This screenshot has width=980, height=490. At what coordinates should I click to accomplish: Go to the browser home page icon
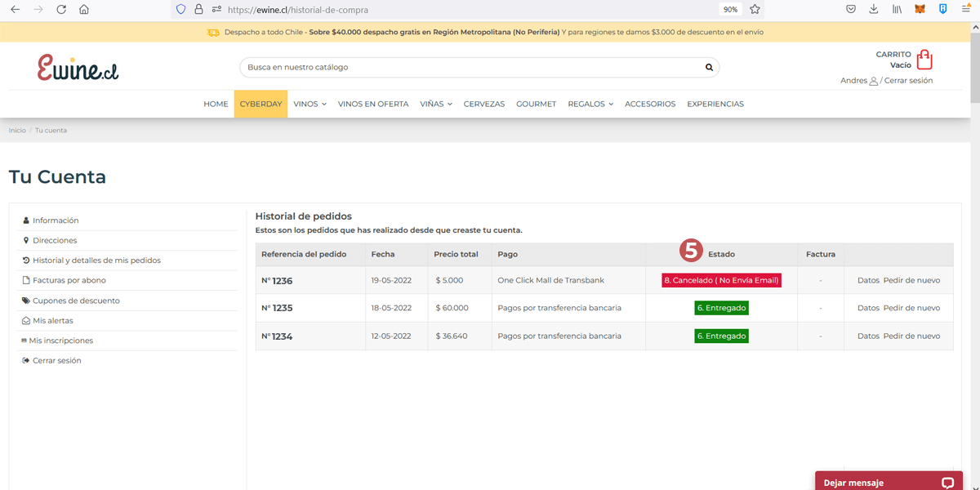pos(84,10)
